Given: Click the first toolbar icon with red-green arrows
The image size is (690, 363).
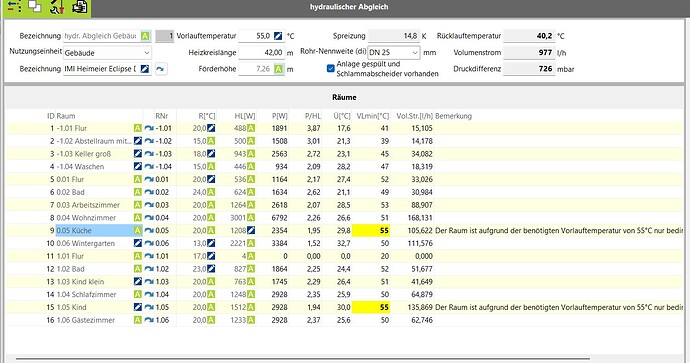Looking at the screenshot, I should pos(14,7).
